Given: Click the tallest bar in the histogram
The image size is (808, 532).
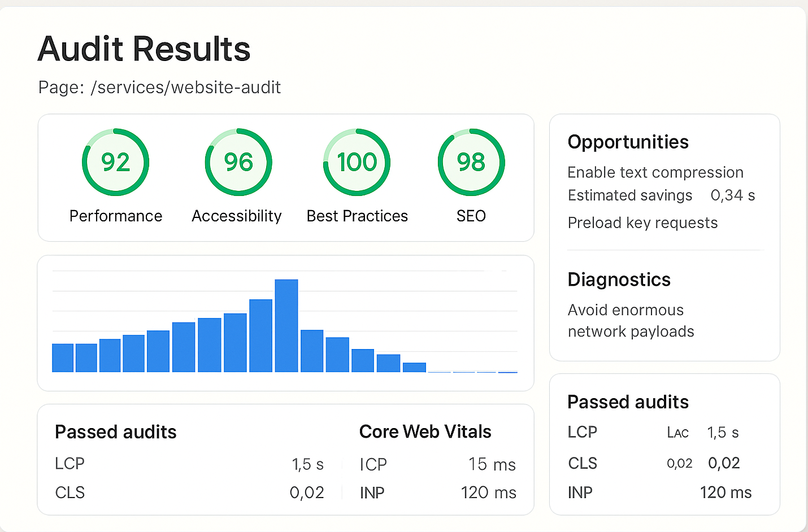Looking at the screenshot, I should 286,325.
